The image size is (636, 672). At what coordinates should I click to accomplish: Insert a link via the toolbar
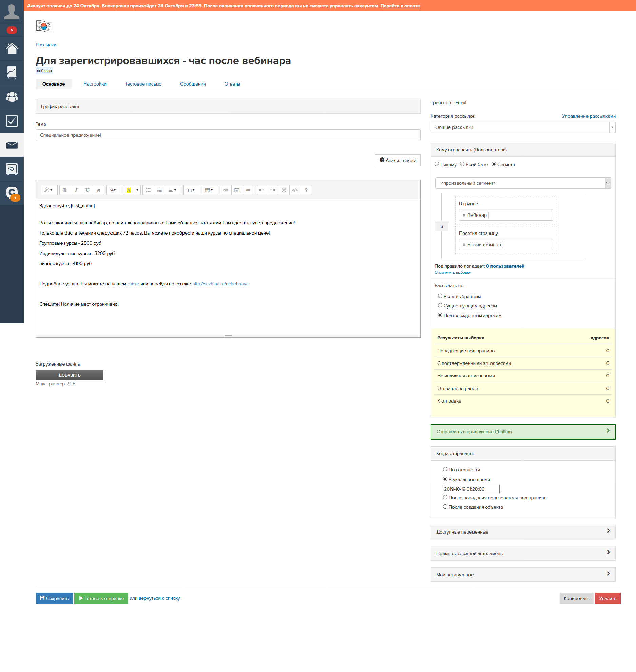(226, 190)
